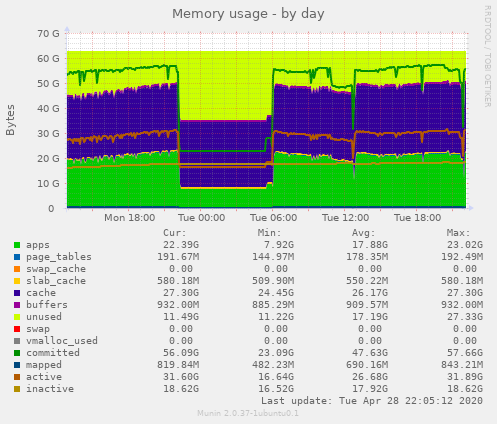Viewport: 497px width, 424px height.
Task: Click the slab_cache legend color swatch
Action: click(x=17, y=281)
